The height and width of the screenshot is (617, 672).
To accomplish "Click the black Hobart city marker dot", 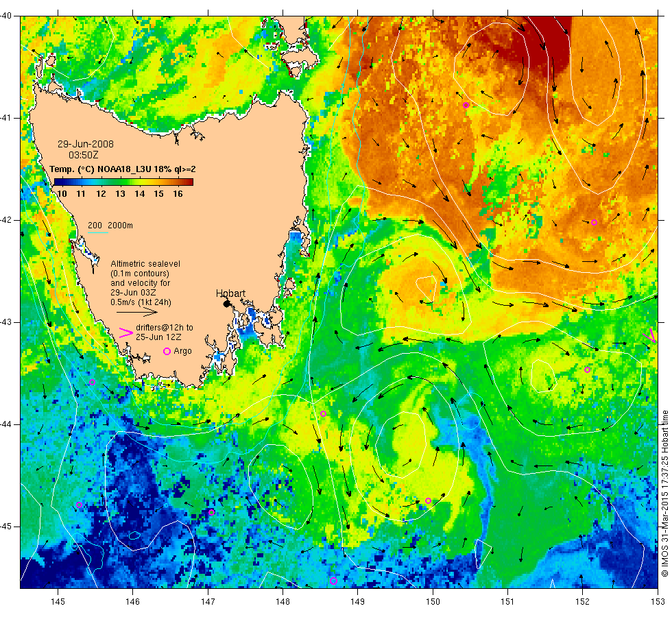I will coord(227,303).
